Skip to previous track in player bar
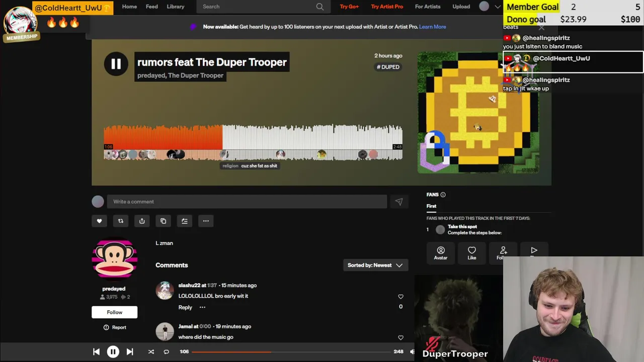 (x=96, y=352)
